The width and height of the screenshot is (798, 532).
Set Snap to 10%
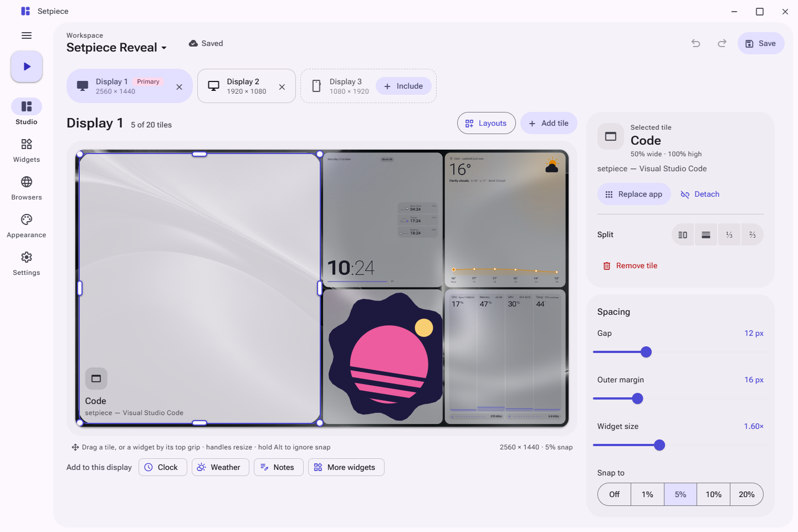714,494
